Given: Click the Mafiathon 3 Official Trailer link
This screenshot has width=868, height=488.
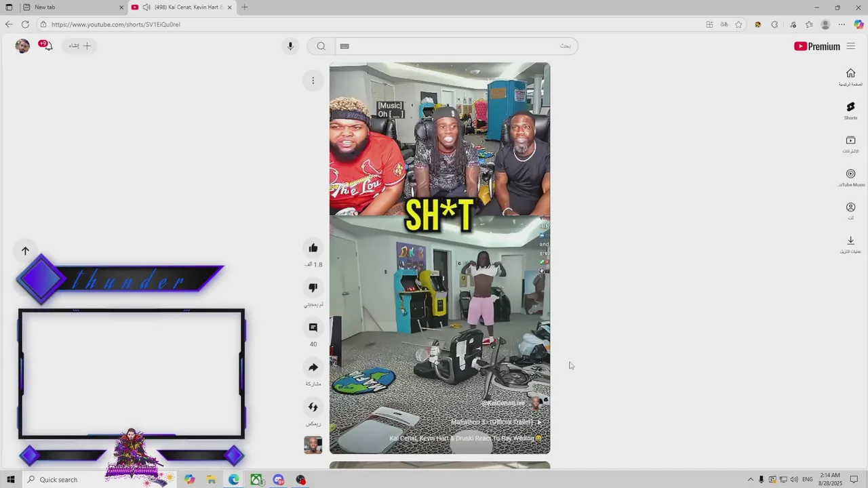Looking at the screenshot, I should (x=496, y=422).
